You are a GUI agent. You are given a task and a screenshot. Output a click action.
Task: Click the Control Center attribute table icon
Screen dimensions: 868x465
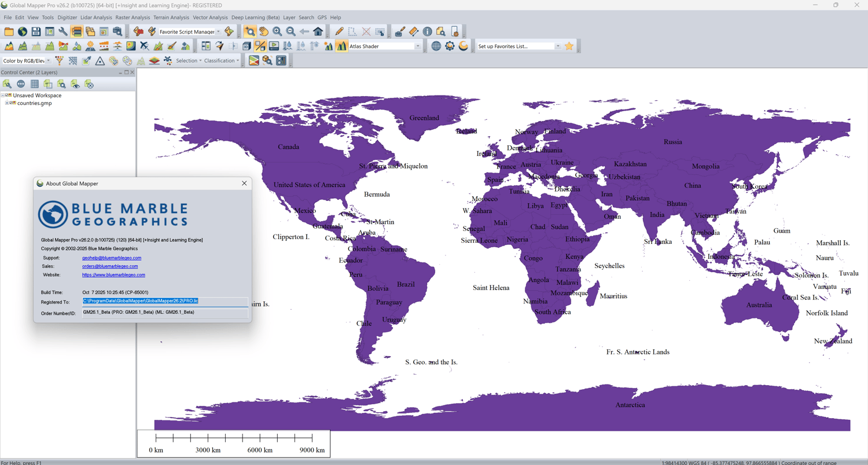point(35,85)
